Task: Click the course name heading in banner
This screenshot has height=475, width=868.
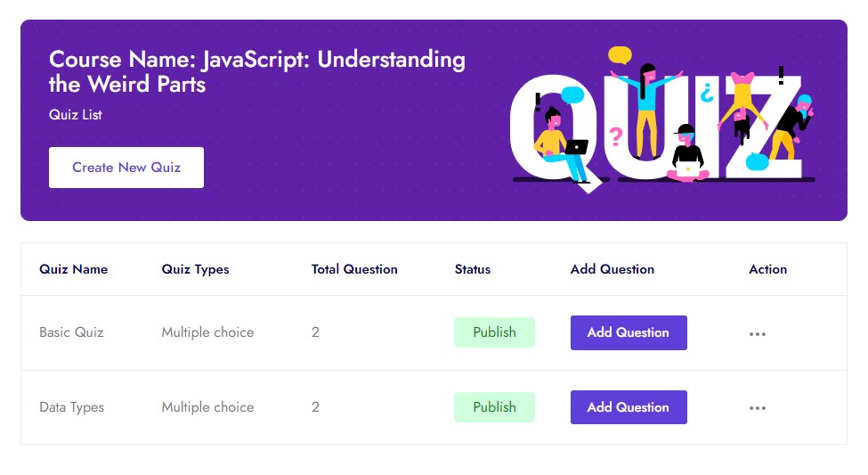Action: [x=256, y=72]
